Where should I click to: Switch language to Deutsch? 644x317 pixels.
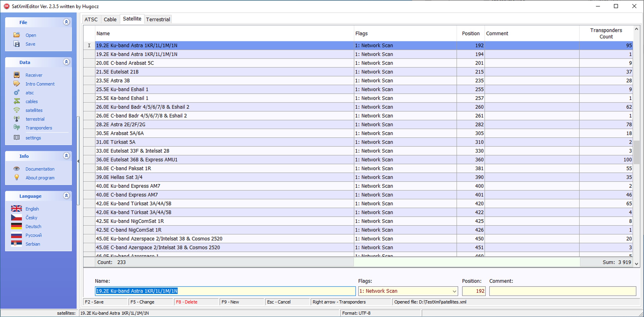(33, 226)
